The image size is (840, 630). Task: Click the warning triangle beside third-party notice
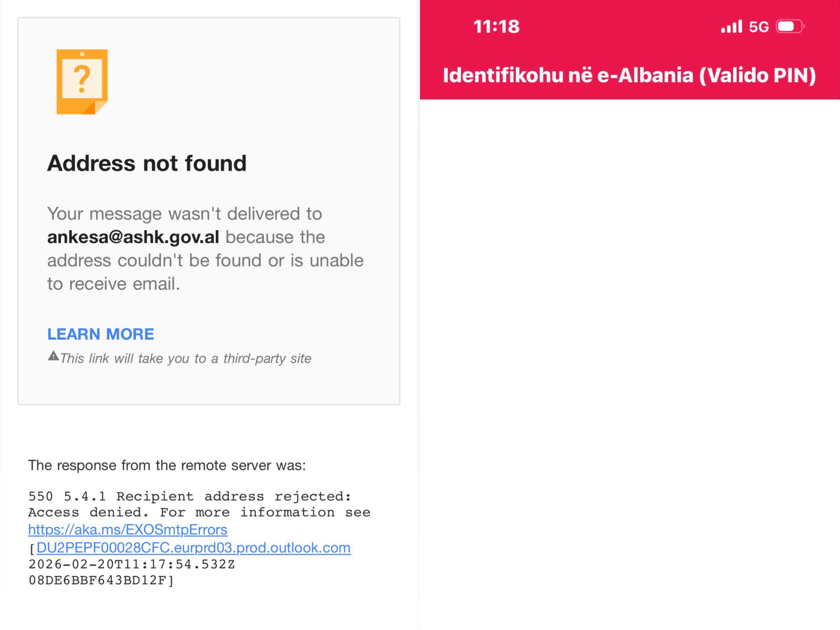click(53, 356)
